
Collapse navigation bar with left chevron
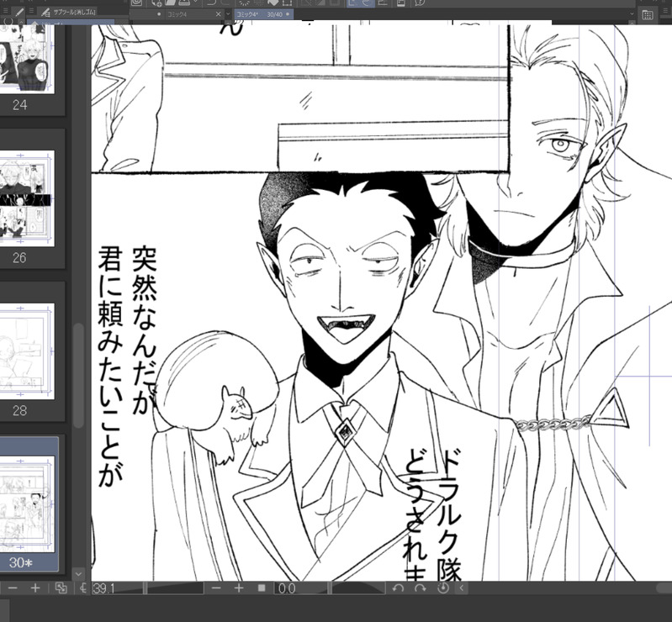click(x=462, y=588)
